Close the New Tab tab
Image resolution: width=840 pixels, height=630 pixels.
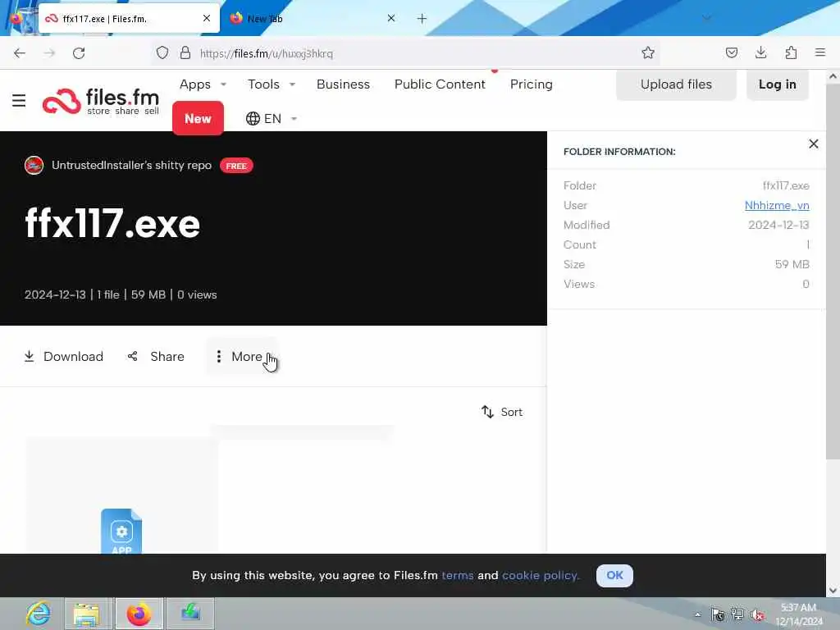pos(391,18)
